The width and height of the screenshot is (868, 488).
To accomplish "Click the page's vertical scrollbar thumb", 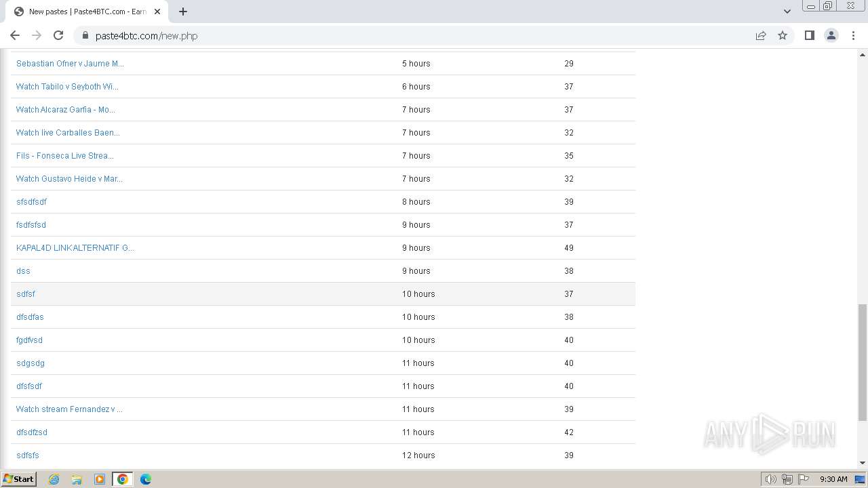I will (x=863, y=363).
